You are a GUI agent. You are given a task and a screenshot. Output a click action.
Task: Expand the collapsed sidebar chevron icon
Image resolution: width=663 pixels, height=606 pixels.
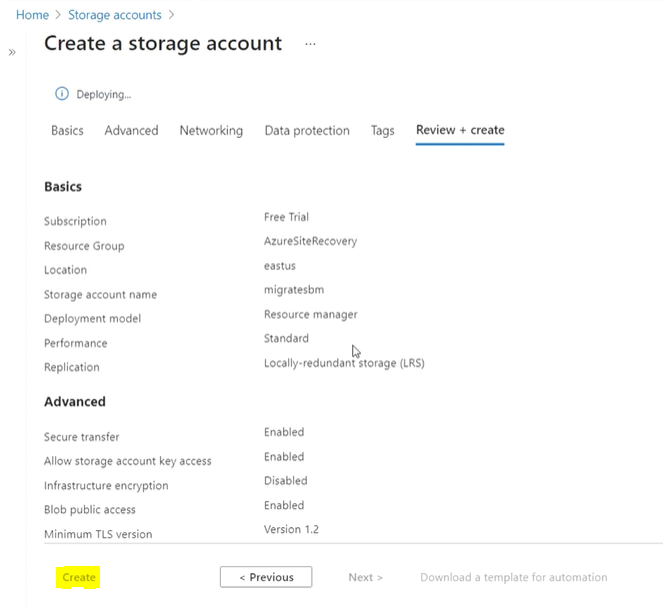click(x=12, y=52)
